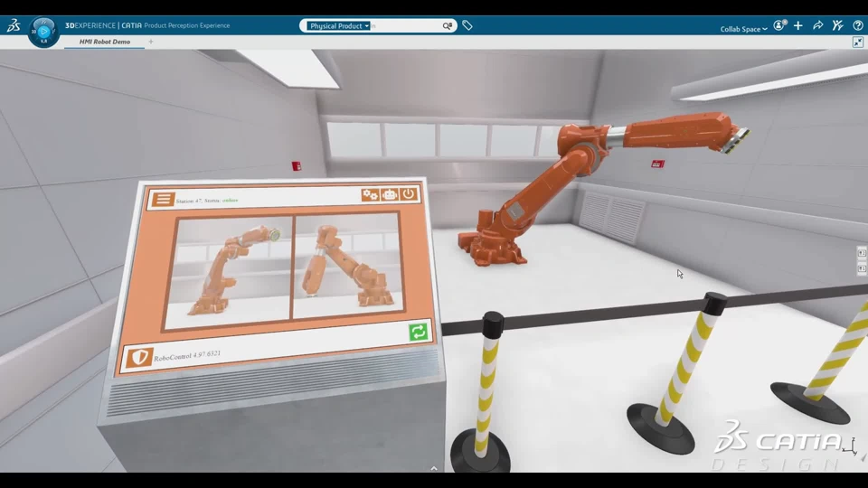Screen dimensions: 868x488
Task: Click the RoboControl shield logo icon
Action: pyautogui.click(x=139, y=358)
